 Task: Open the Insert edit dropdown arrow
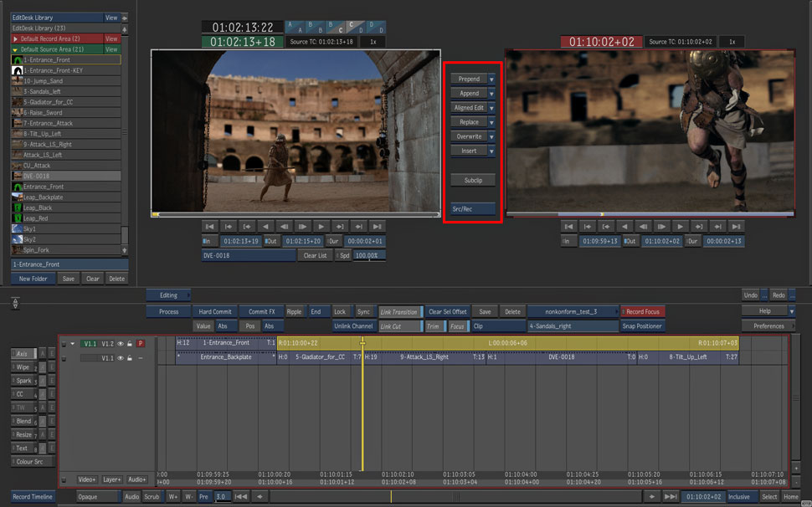click(x=491, y=151)
